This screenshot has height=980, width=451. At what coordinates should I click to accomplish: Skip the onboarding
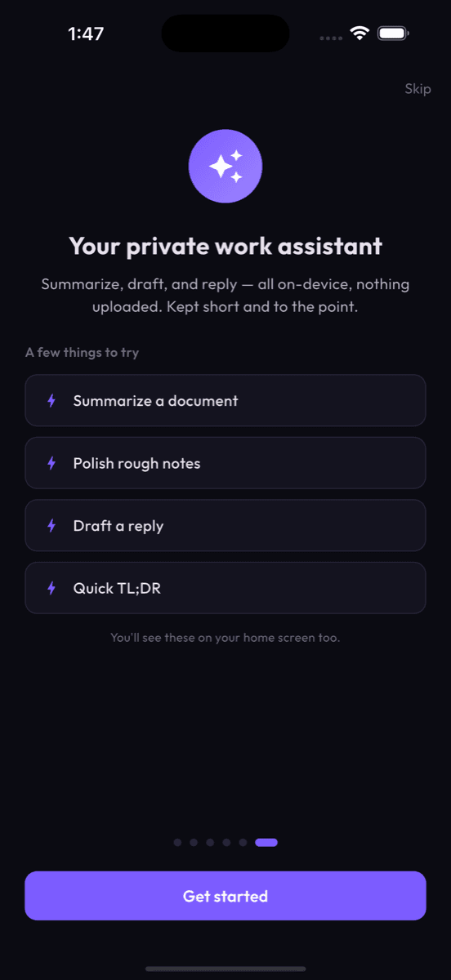[x=418, y=88]
